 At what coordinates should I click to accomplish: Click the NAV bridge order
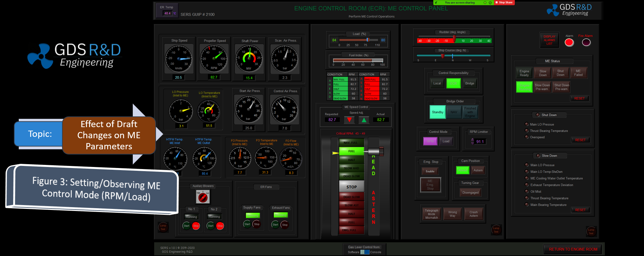(x=454, y=112)
